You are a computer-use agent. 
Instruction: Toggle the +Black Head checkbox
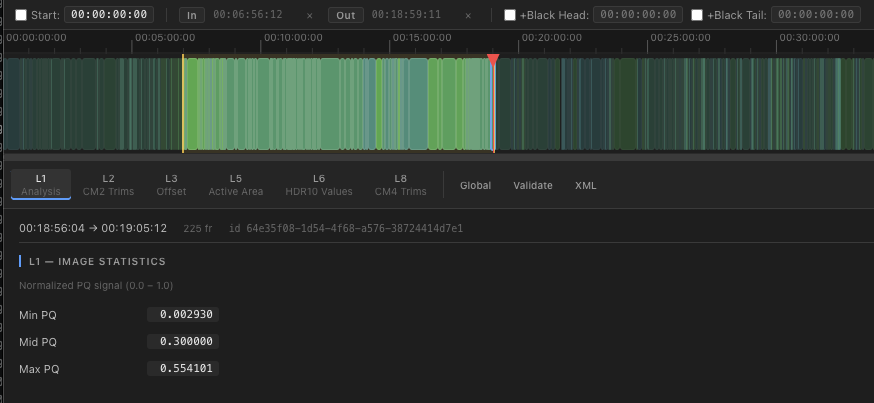[510, 15]
